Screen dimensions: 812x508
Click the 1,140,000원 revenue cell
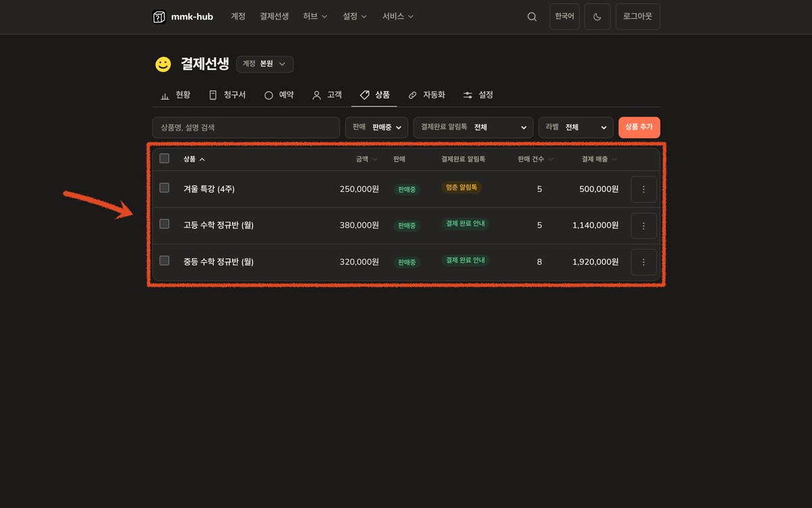coord(595,225)
